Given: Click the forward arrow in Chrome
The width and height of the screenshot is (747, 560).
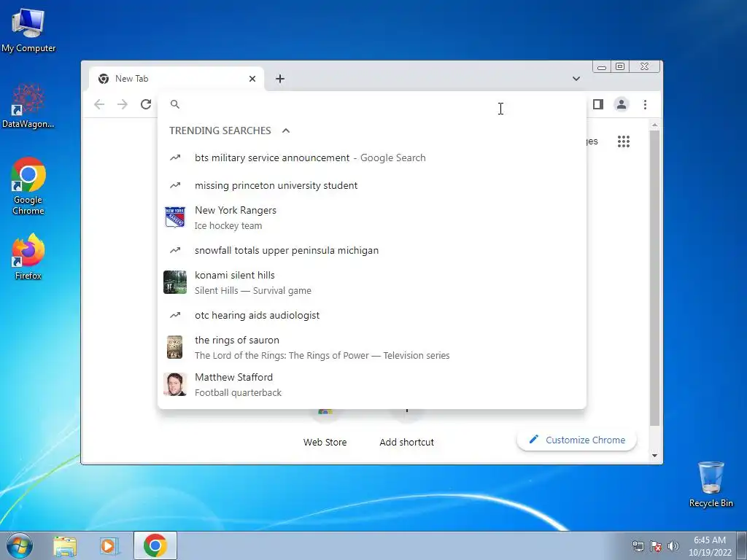Looking at the screenshot, I should point(123,104).
